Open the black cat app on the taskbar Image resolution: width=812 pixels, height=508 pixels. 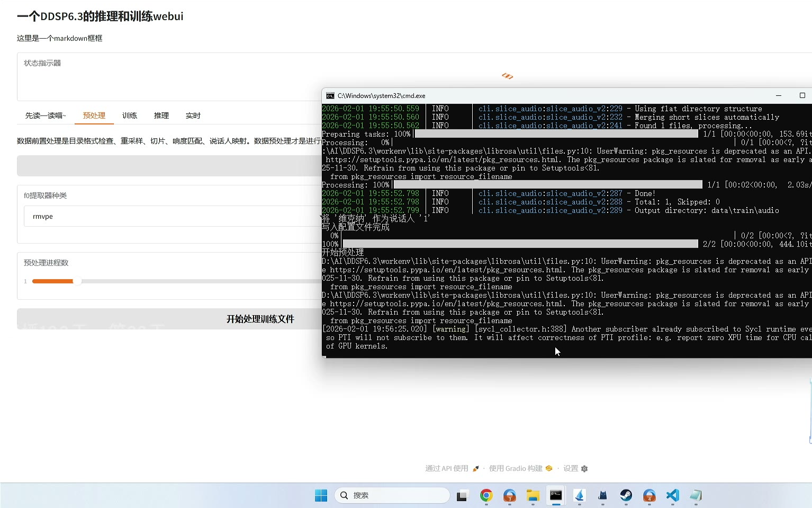(602, 495)
